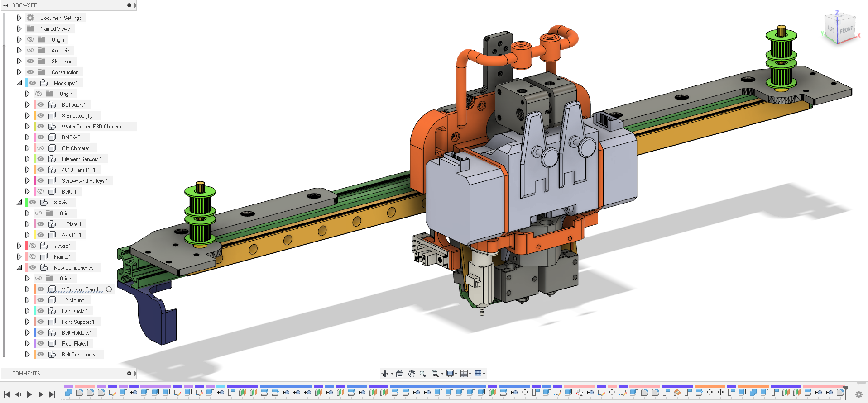Click the last fillet feature before timeline marker
The width and height of the screenshot is (868, 403).
840,392
